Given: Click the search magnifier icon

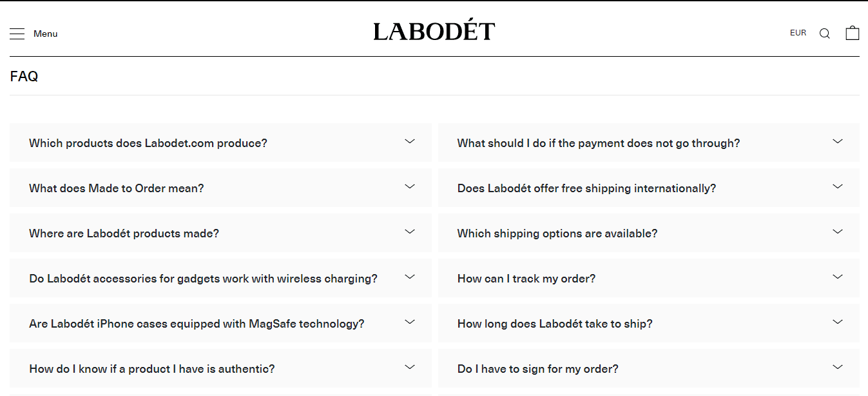Looking at the screenshot, I should [x=824, y=34].
